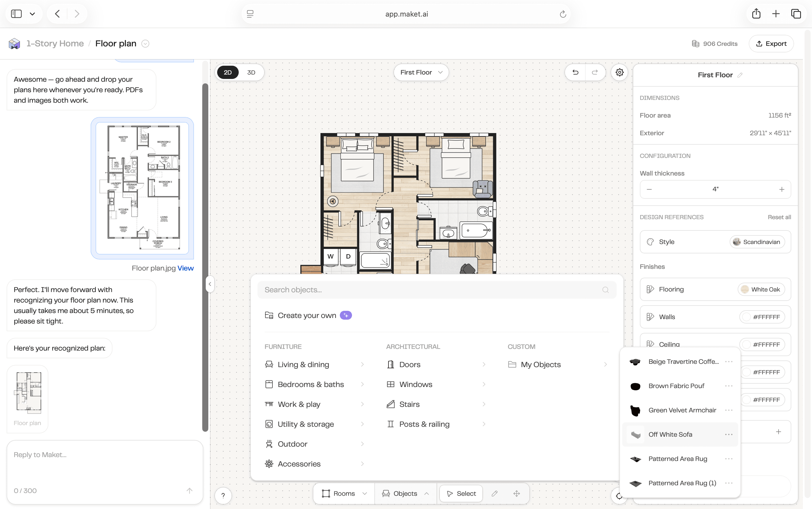Click the Maket logo icon
This screenshot has width=812, height=509.
click(14, 43)
